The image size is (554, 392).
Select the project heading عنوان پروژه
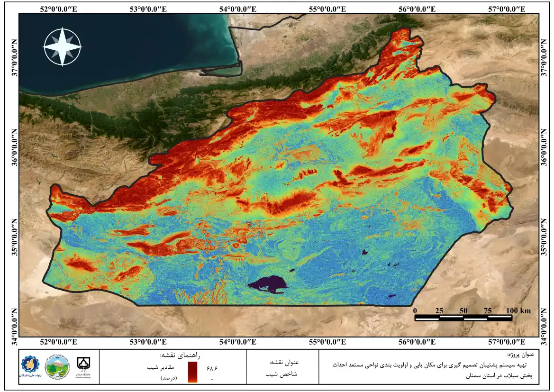click(520, 354)
